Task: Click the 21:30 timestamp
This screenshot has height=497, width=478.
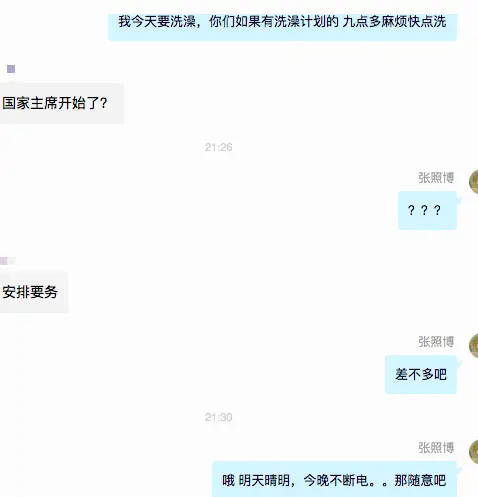Action: click(219, 417)
